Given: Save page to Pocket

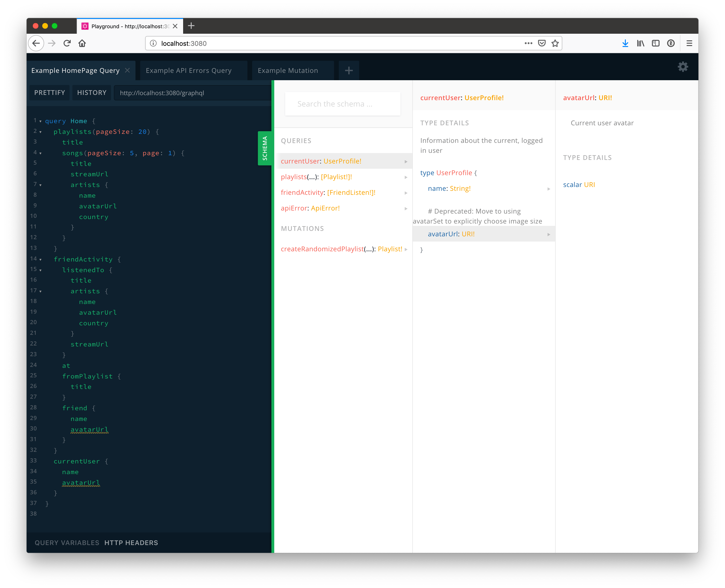Looking at the screenshot, I should [x=542, y=43].
